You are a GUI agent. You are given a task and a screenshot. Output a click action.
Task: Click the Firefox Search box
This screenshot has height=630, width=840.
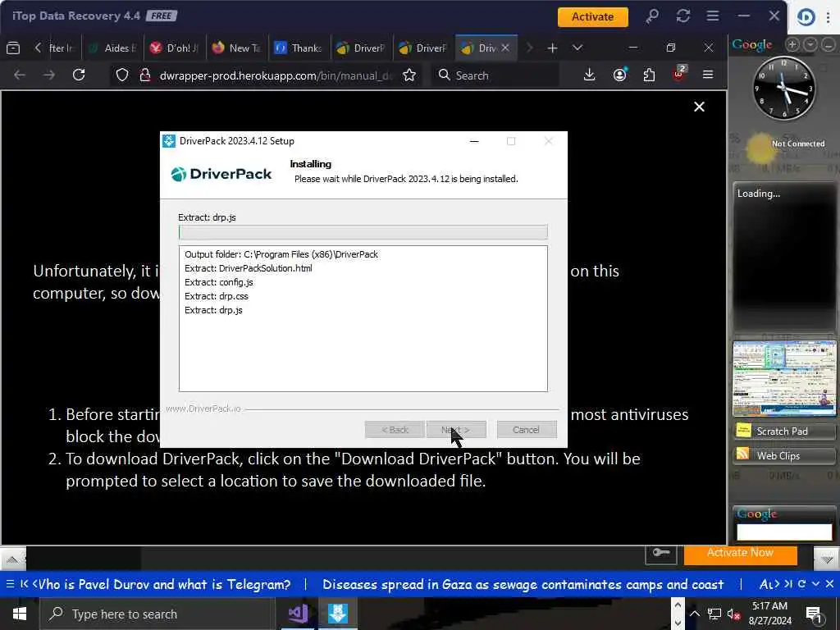tap(495, 75)
